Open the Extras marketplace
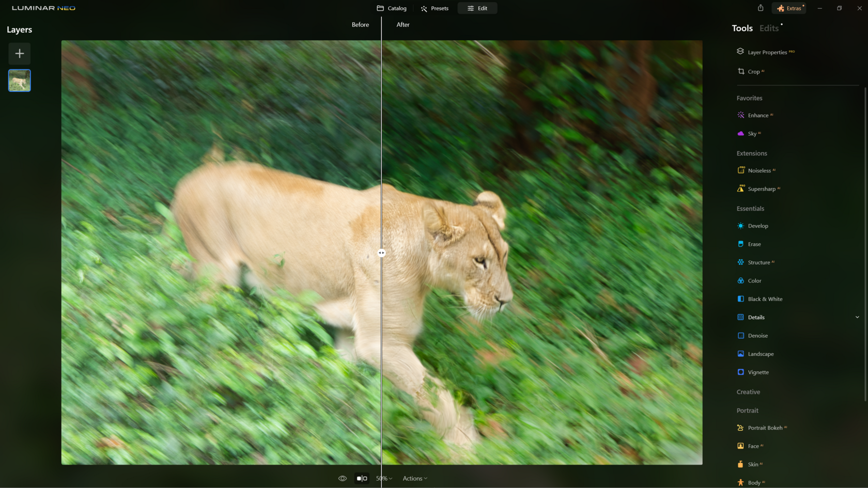This screenshot has height=488, width=868. [788, 8]
